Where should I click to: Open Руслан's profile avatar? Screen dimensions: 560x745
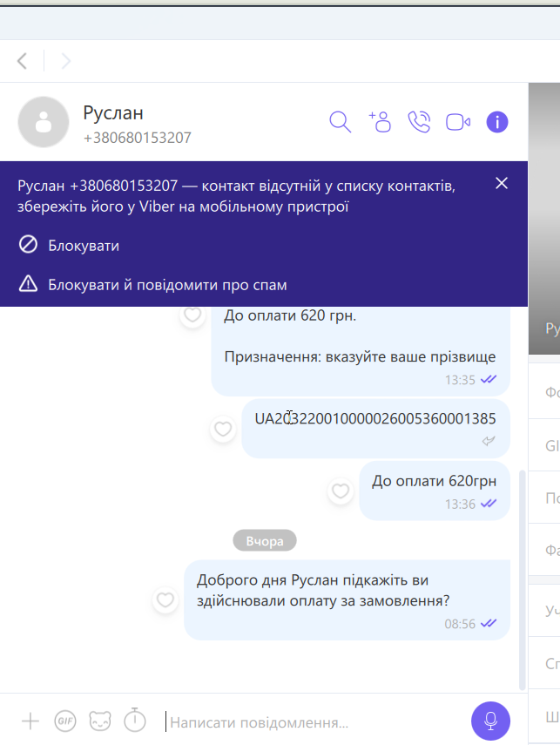44,122
